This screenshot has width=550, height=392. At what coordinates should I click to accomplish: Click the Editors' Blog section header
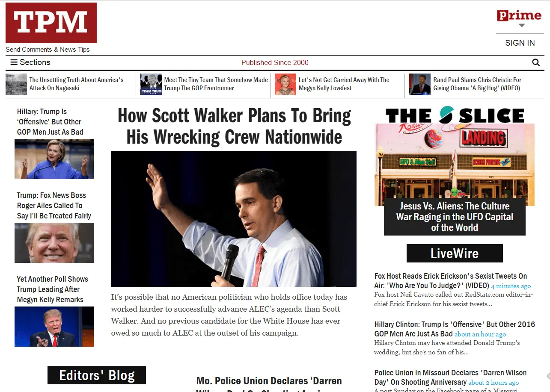96,375
